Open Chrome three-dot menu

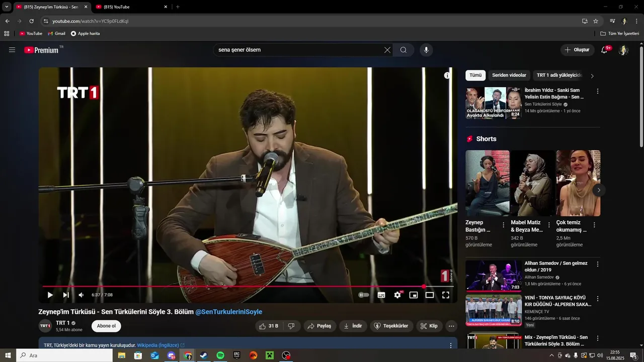637,21
